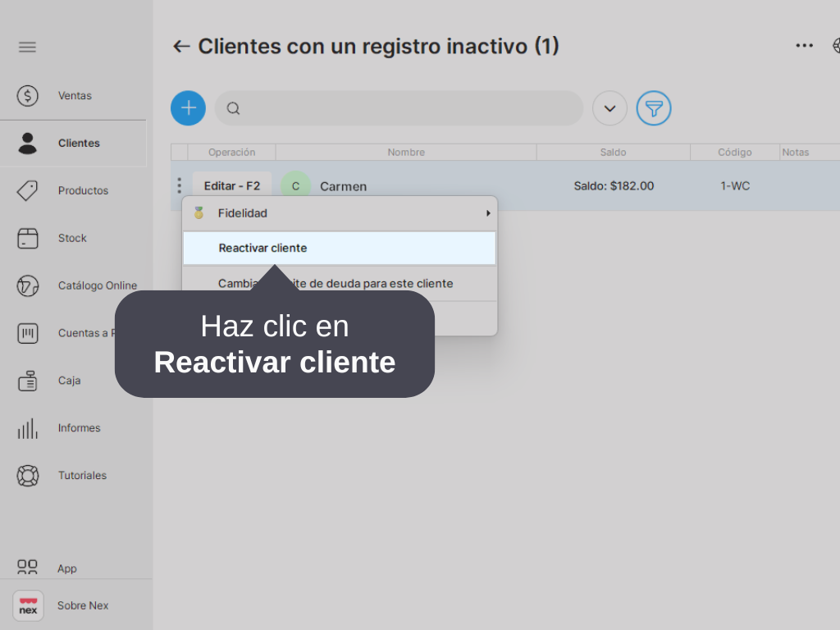Click the Notas column header

(x=796, y=152)
